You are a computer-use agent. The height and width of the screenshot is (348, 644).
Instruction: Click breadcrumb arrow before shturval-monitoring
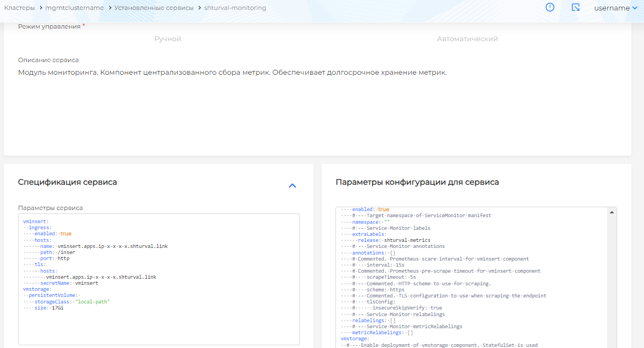pyautogui.click(x=200, y=8)
